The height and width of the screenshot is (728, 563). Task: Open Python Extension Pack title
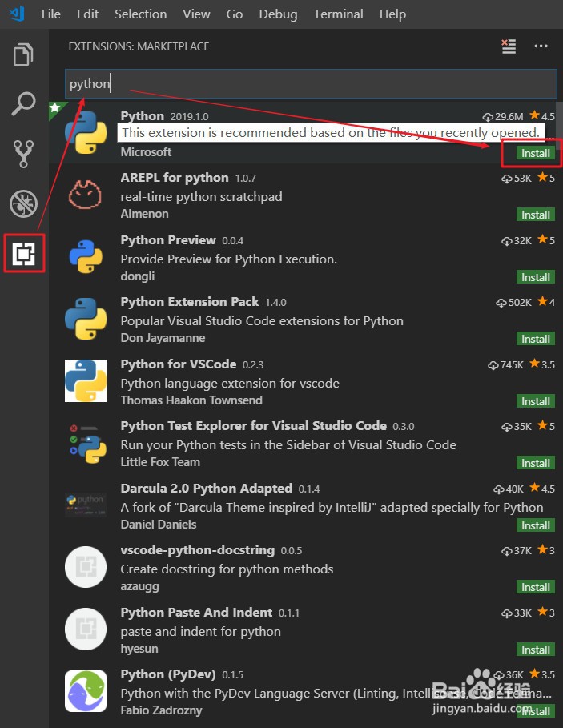pos(189,302)
